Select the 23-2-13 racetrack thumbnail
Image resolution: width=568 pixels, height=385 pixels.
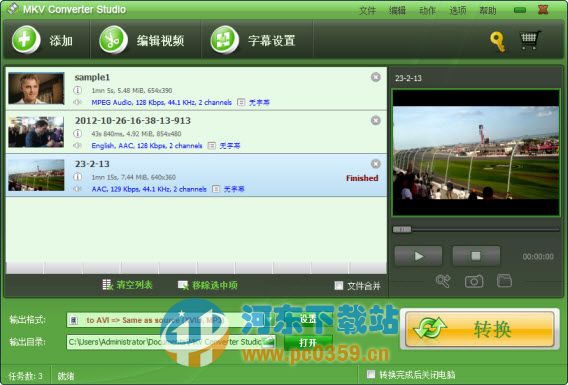tap(36, 175)
